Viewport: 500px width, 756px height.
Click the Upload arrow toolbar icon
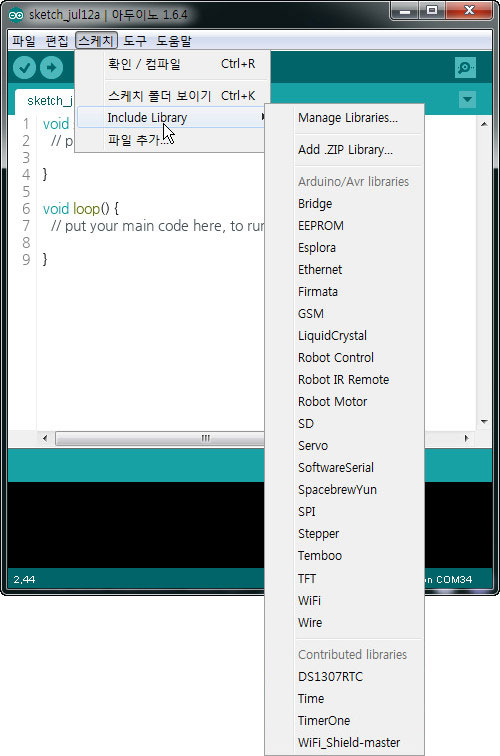(51, 68)
